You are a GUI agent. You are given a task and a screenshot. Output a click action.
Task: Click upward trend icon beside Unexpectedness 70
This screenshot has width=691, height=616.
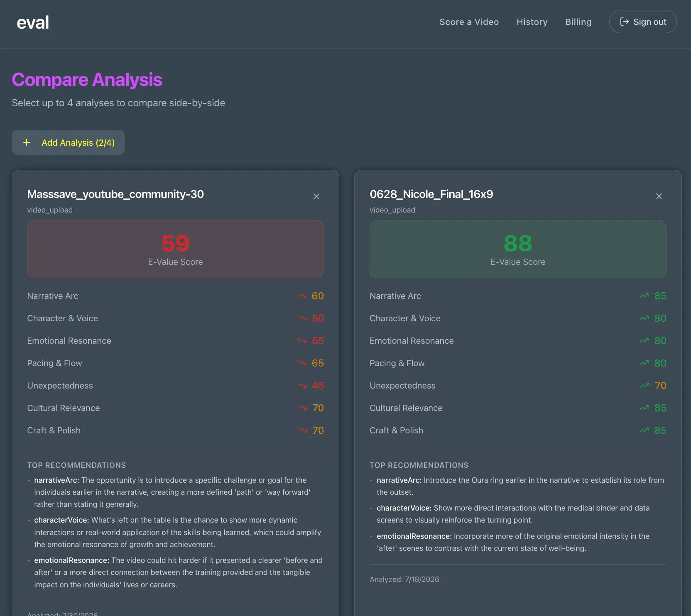pyautogui.click(x=645, y=386)
